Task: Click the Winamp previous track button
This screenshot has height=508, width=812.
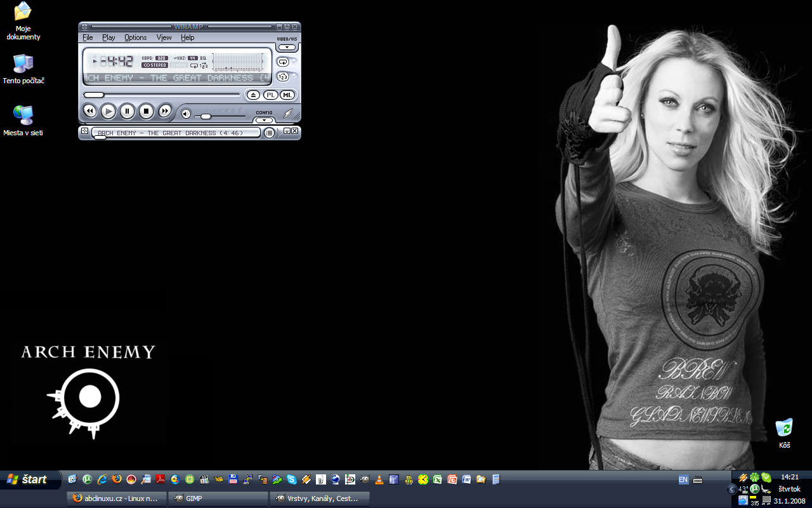Action: pos(90,111)
